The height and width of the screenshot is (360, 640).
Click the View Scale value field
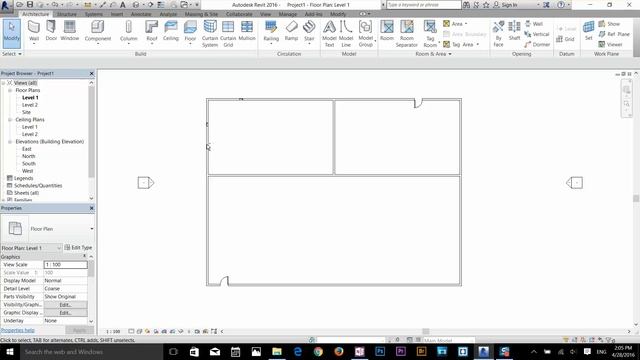65,264
